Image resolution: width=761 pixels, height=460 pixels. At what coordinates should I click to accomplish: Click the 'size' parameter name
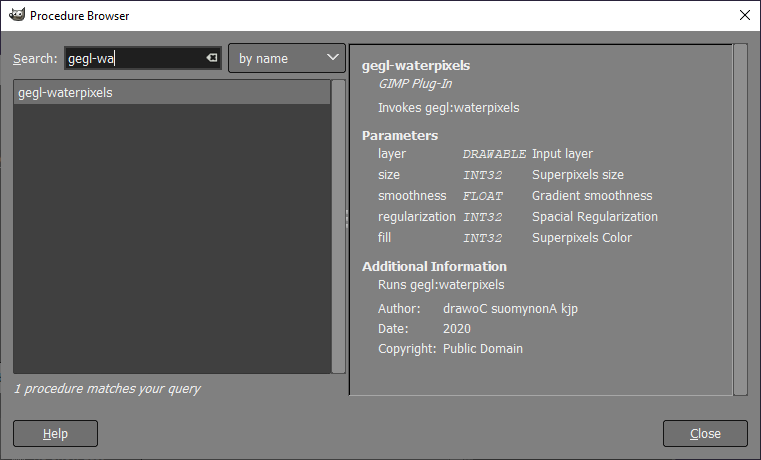coord(389,175)
